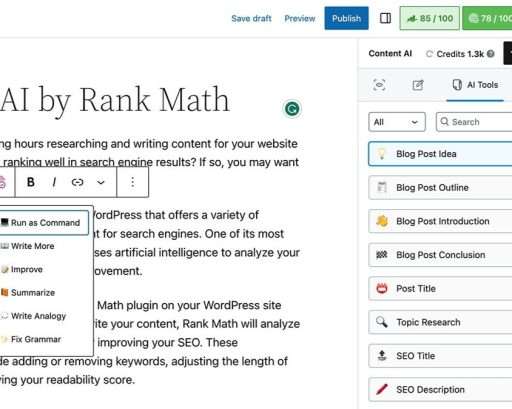512x409 pixels.
Task: Switch to the Research eye-scan tab
Action: click(x=379, y=85)
